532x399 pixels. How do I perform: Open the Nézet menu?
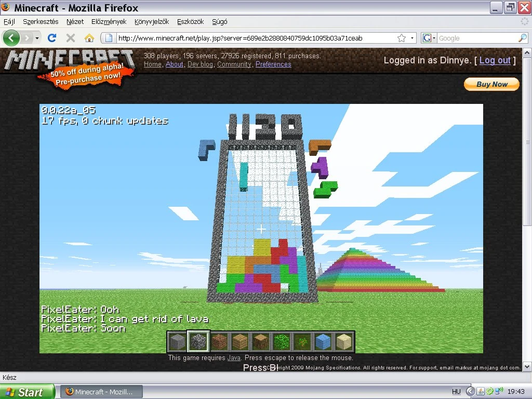(x=75, y=22)
